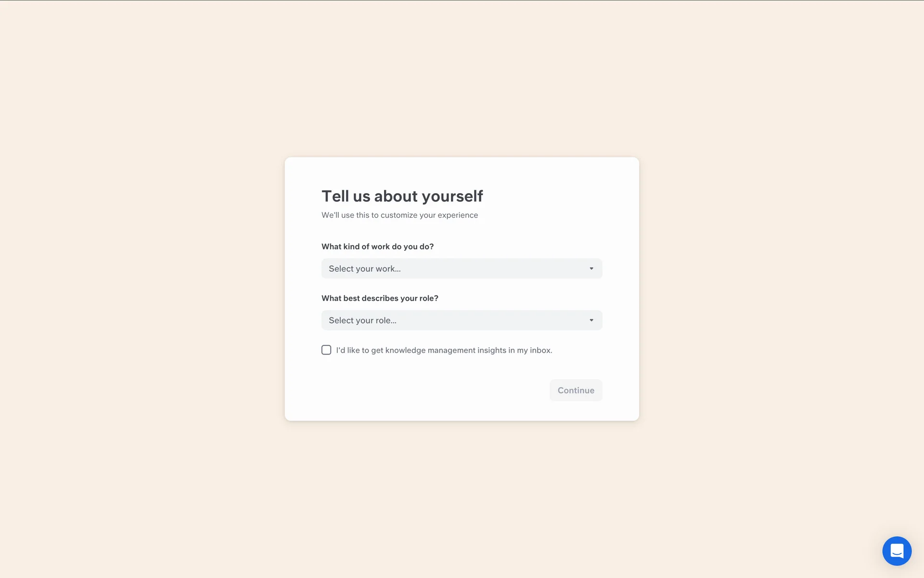Click the "What kind of work do you do?" label
The height and width of the screenshot is (578, 924).
tap(377, 247)
